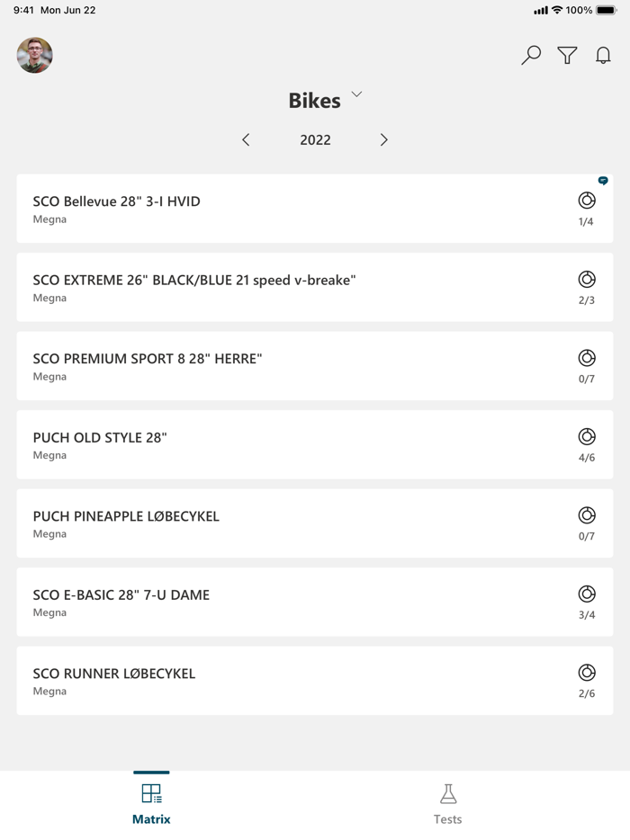The width and height of the screenshot is (630, 840).
Task: Select the 2022 year label
Action: pos(315,139)
